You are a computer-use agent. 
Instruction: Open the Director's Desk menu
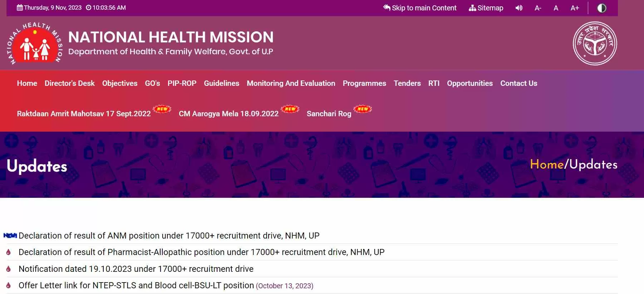[70, 83]
